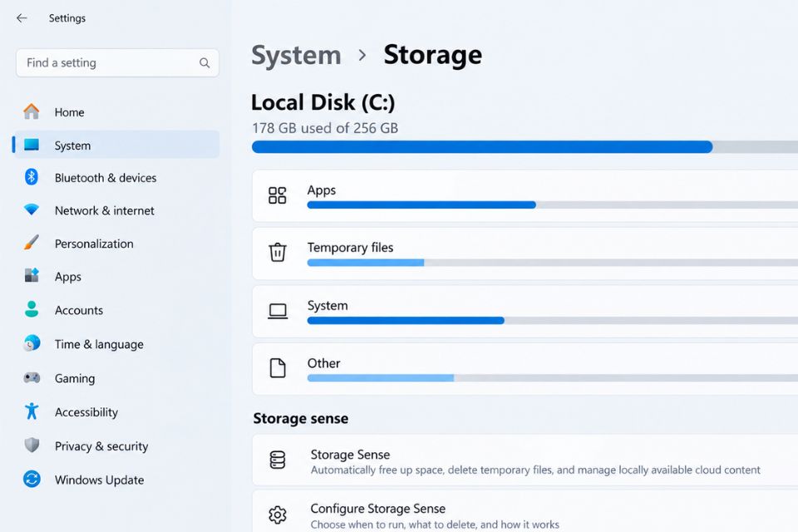The height and width of the screenshot is (532, 798).
Task: Click the Settings window title text
Action: pos(67,18)
